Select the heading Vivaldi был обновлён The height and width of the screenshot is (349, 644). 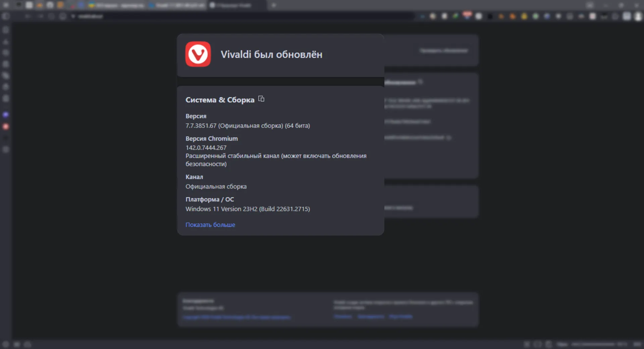click(x=271, y=54)
